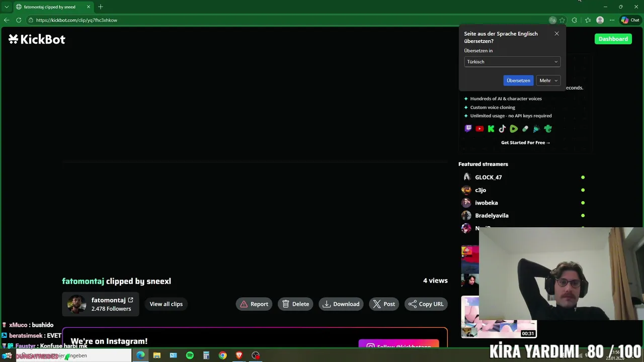Click the We're on Instagram banner heading
Viewport: 644px width, 362px height.
click(109, 341)
